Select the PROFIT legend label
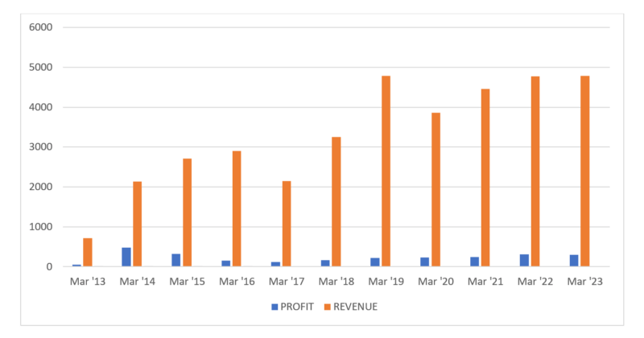 298,307
